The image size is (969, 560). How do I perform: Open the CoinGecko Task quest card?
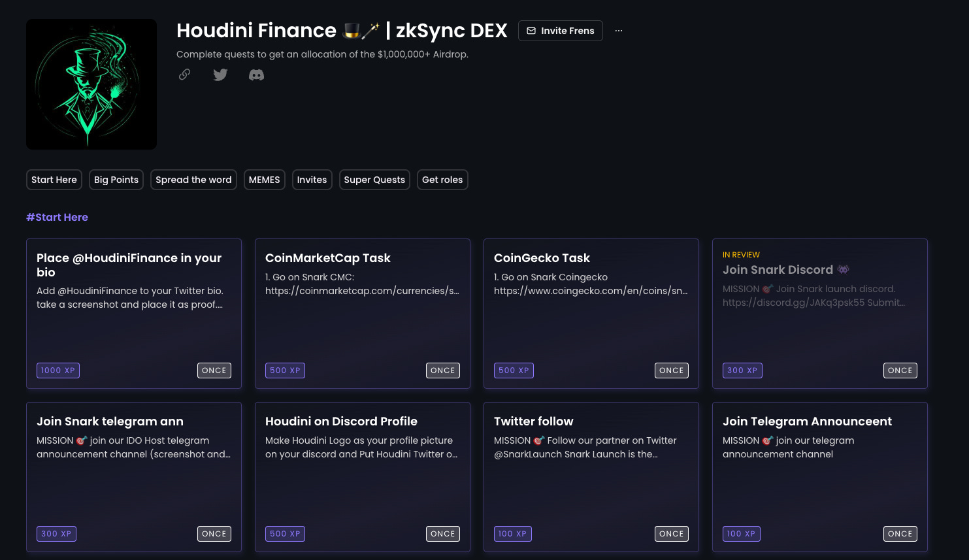[591, 314]
